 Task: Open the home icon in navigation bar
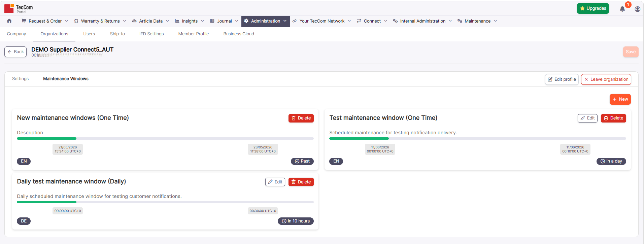pos(9,21)
